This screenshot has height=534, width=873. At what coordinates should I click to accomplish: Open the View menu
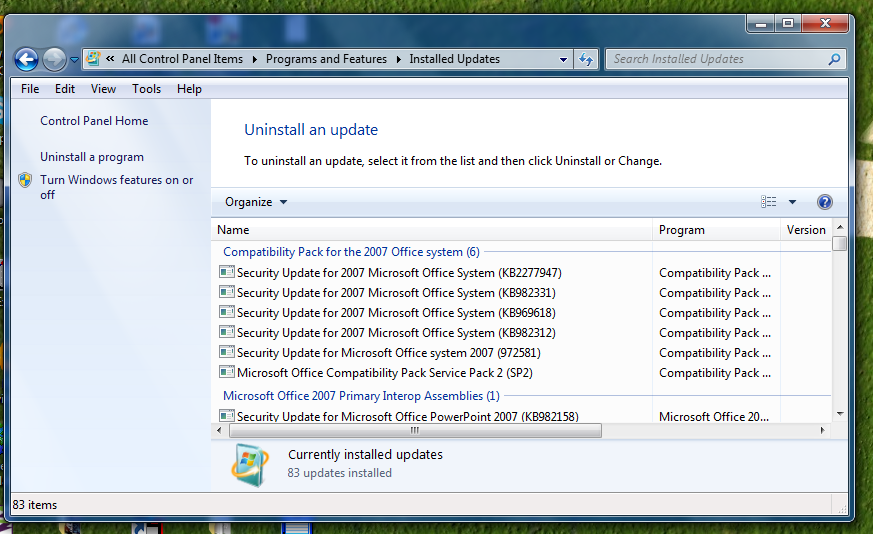pos(103,89)
